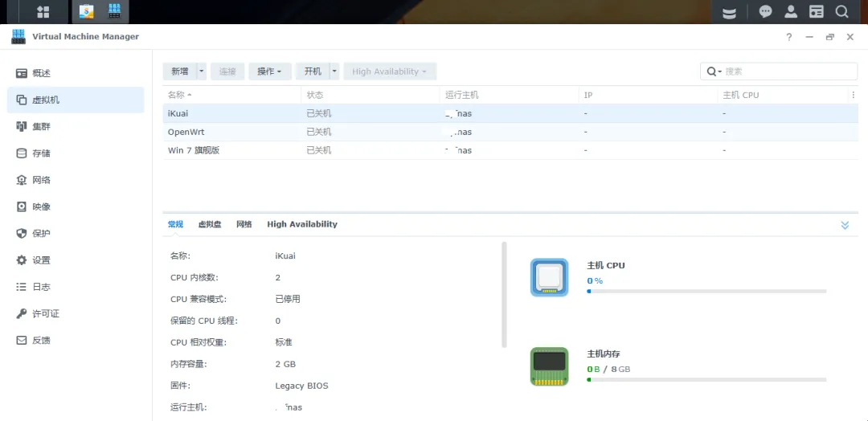The image size is (868, 421).
Task: Open the DSM main menu grid icon
Action: coord(43,11)
